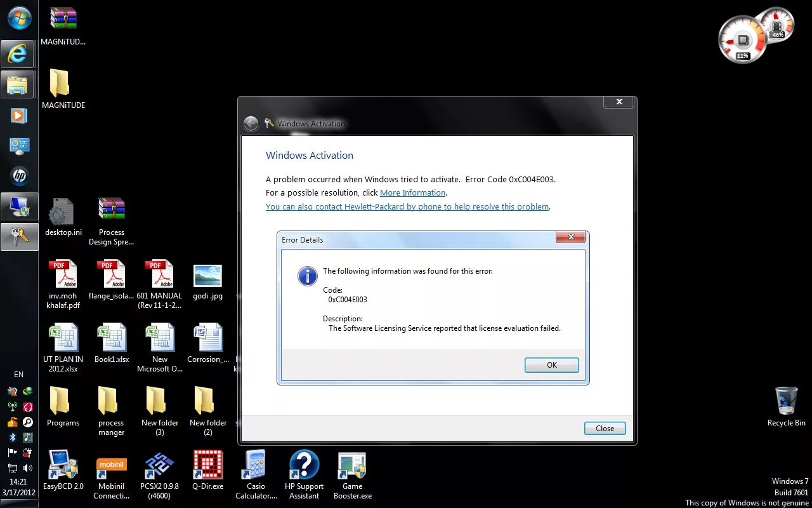Open Book1.xlsx spreadsheet icon

[x=112, y=344]
